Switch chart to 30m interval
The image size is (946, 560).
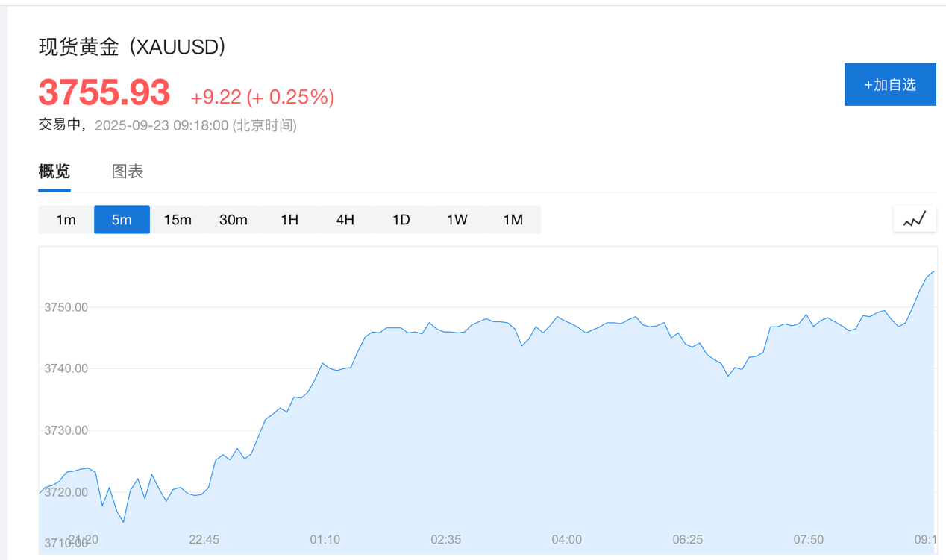click(x=234, y=220)
